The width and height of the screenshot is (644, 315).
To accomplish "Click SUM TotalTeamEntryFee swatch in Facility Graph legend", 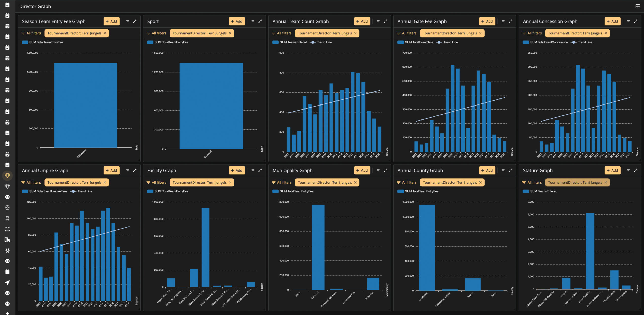I will point(150,191).
